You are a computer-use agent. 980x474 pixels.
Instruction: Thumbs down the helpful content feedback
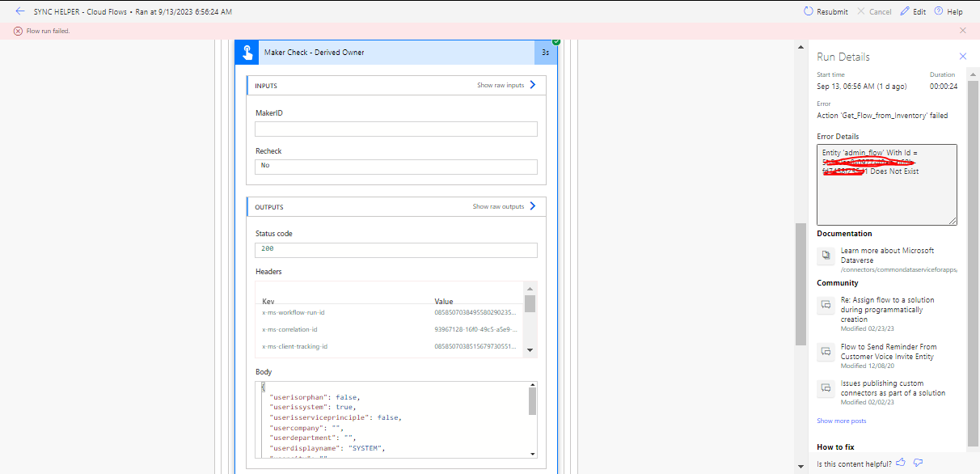917,462
